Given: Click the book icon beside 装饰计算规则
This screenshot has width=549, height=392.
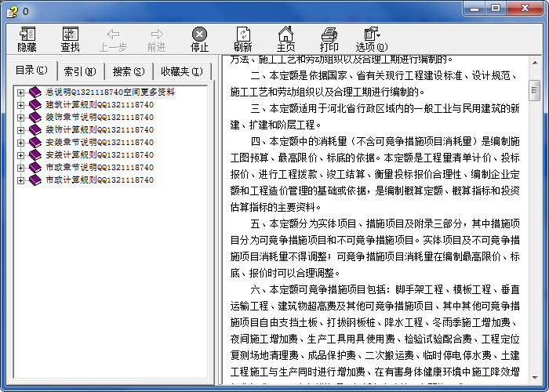Looking at the screenshot, I should tap(35, 130).
